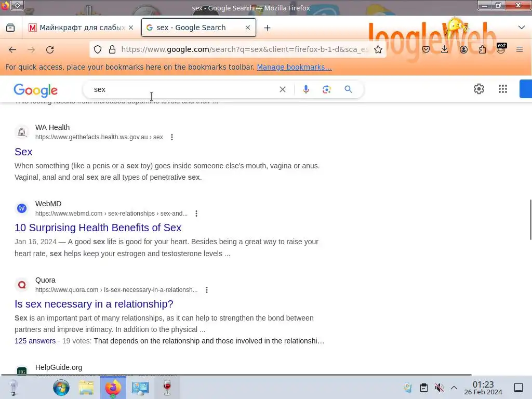
Task: Close the Google Search tab
Action: coord(248,28)
